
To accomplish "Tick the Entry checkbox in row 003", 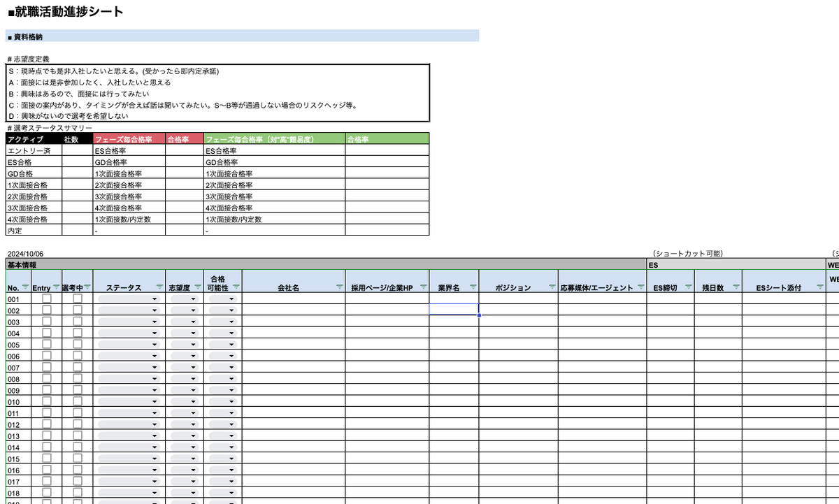I will coord(47,321).
